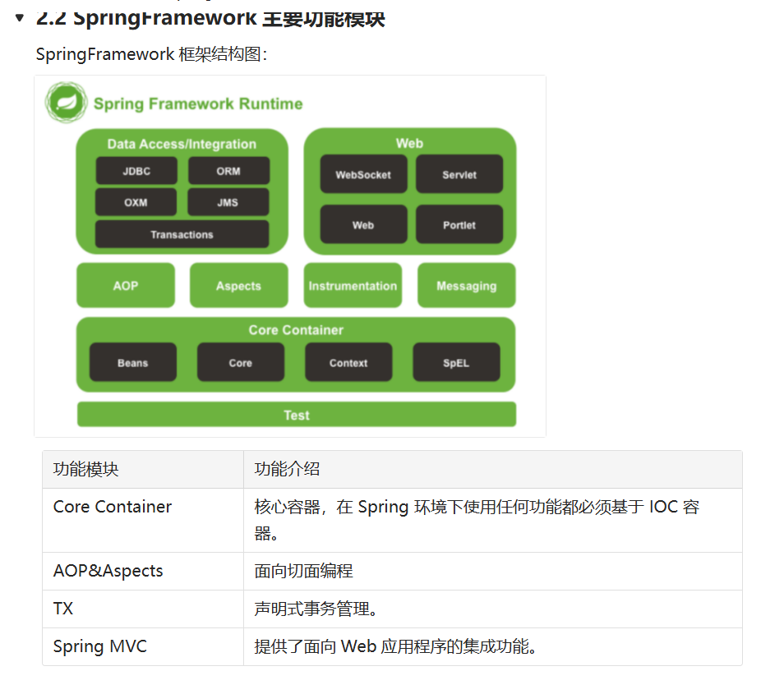This screenshot has width=784, height=694.
Task: Collapse the 2.2 SpringFramework section triangle
Action: click(x=20, y=19)
